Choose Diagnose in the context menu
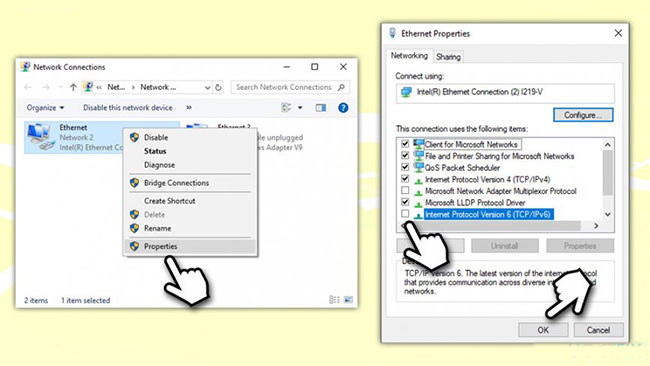The height and width of the screenshot is (366, 650). (x=159, y=165)
